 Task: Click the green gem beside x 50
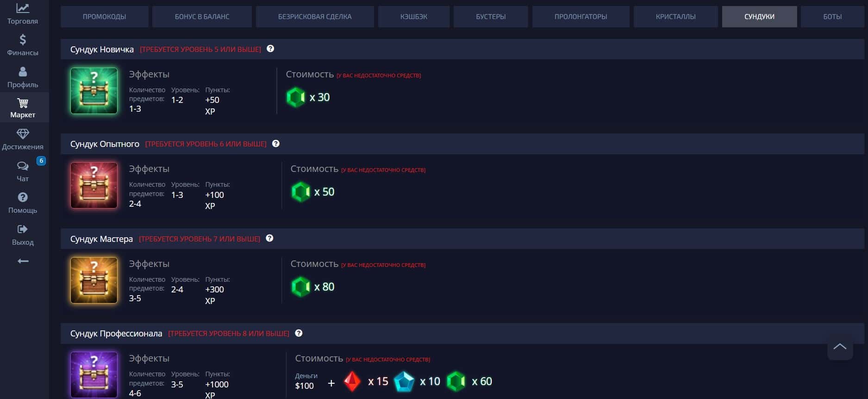click(x=300, y=192)
